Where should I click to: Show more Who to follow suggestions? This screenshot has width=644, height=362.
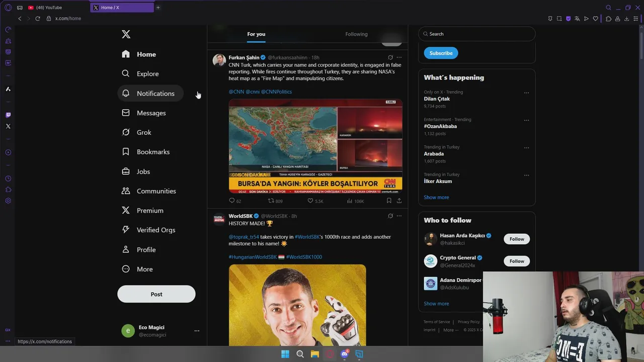436,304
